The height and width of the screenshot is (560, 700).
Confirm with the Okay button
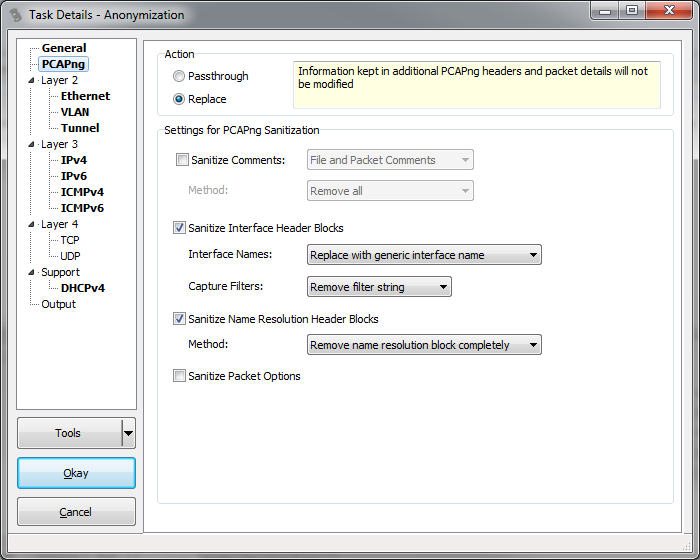(x=76, y=473)
